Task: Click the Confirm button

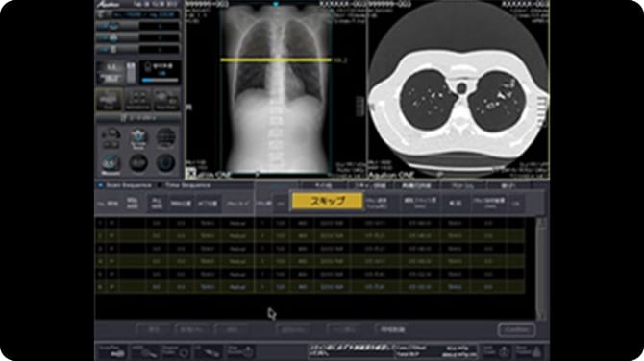Action: coord(516,330)
